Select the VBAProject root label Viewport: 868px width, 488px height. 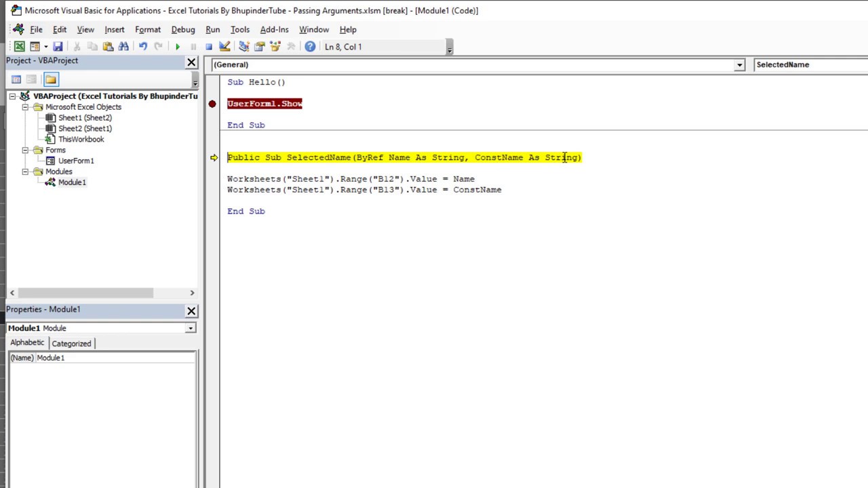click(x=115, y=96)
